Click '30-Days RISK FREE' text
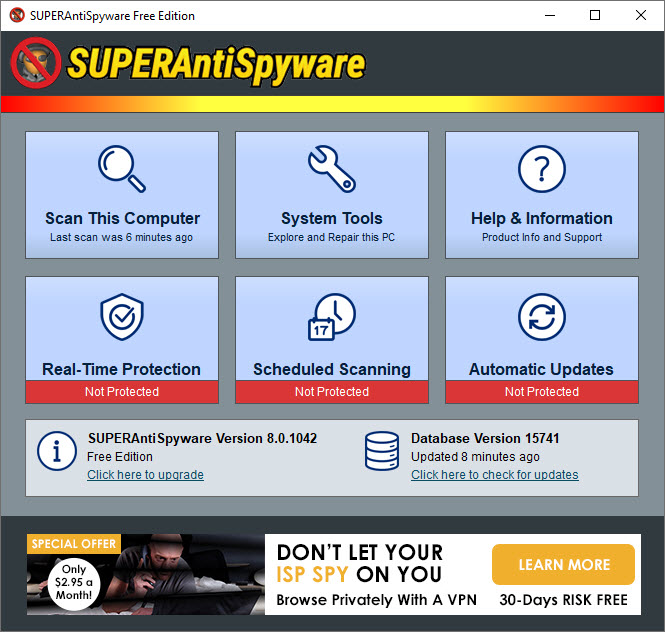Viewport: 665px width, 632px height. click(x=563, y=600)
